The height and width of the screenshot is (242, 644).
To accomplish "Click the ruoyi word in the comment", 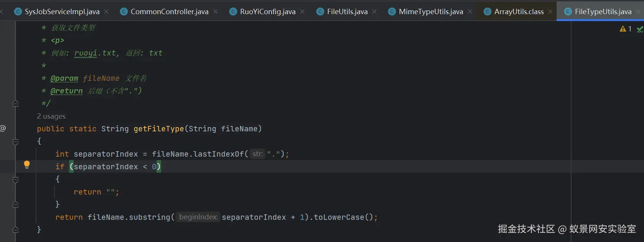I will 86,53.
